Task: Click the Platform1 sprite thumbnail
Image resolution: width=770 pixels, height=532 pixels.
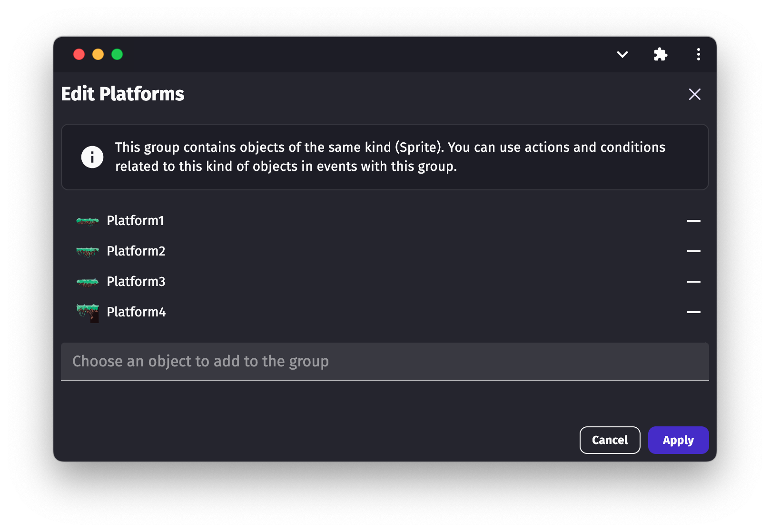Action: pos(88,221)
